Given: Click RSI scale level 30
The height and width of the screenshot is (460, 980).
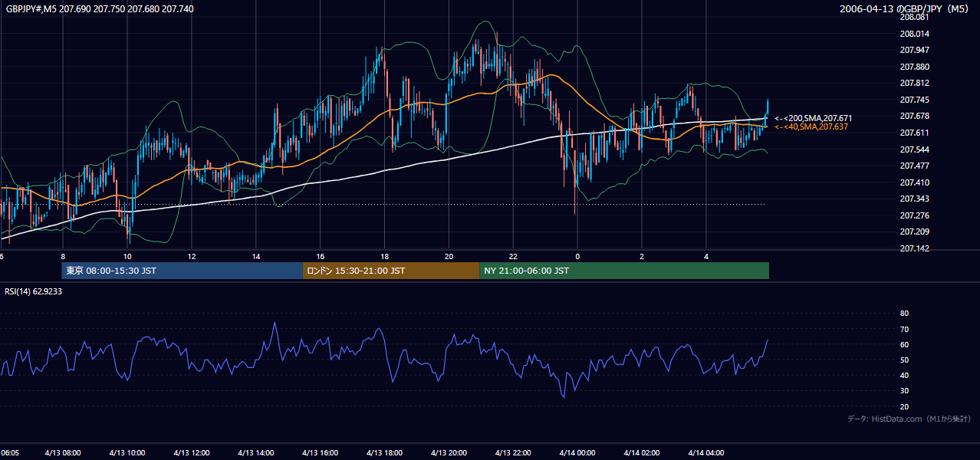Looking at the screenshot, I should [x=904, y=391].
